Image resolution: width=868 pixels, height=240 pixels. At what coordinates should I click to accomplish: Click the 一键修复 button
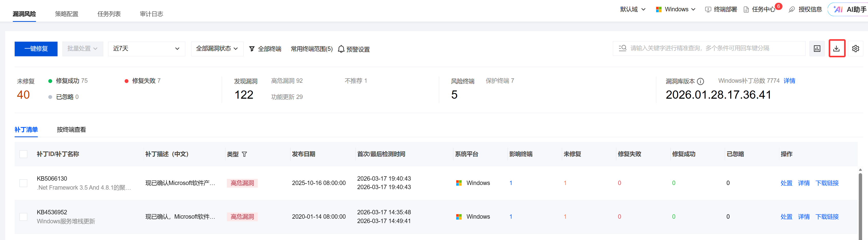pos(36,49)
